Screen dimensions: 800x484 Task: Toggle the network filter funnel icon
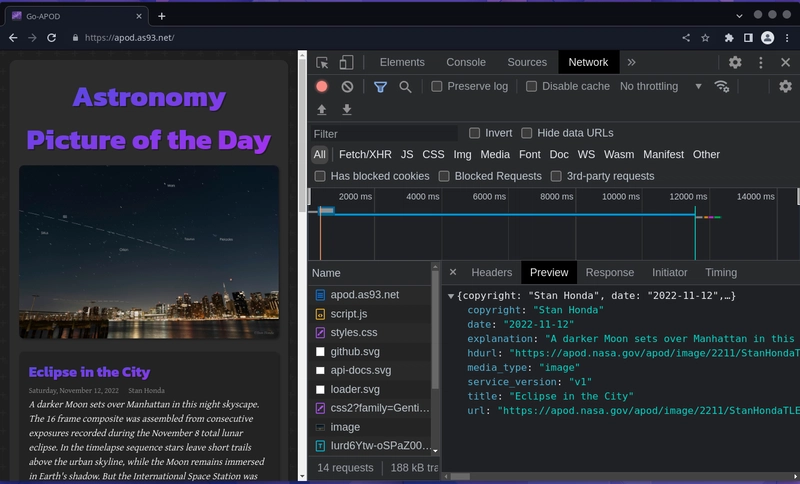[x=380, y=87]
